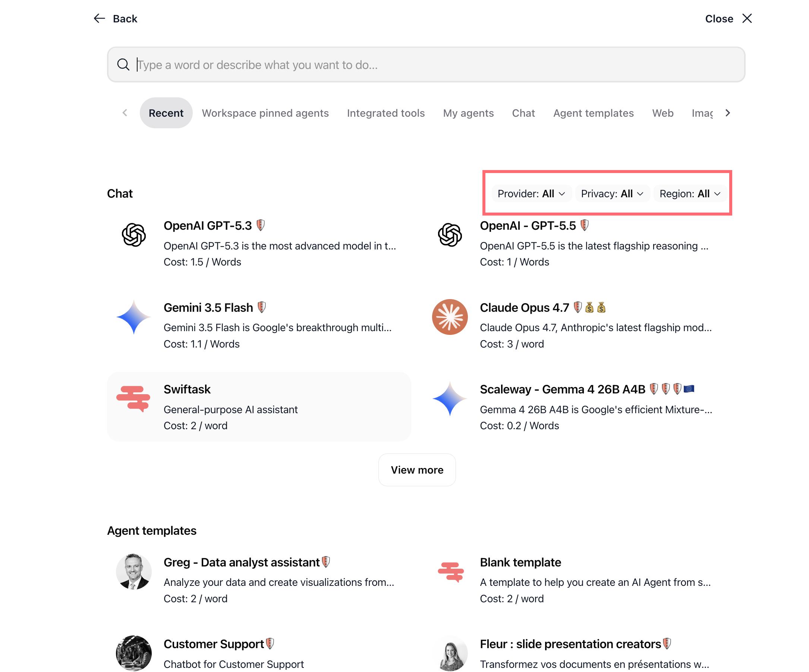
Task: Select the OpenAI - GPT-5.5 logo icon
Action: pyautogui.click(x=450, y=235)
